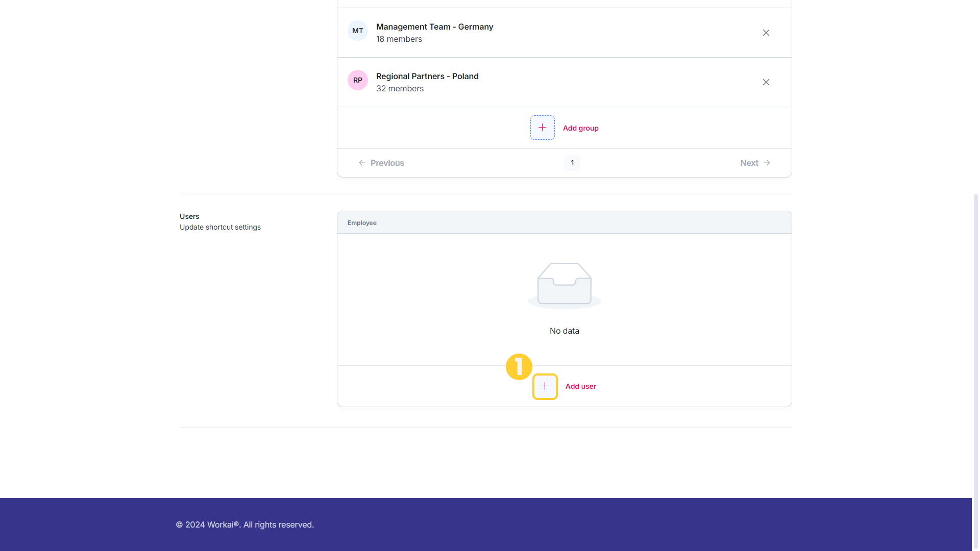Click the 32 members count text
The width and height of the screenshot is (980, 551).
(x=400, y=88)
